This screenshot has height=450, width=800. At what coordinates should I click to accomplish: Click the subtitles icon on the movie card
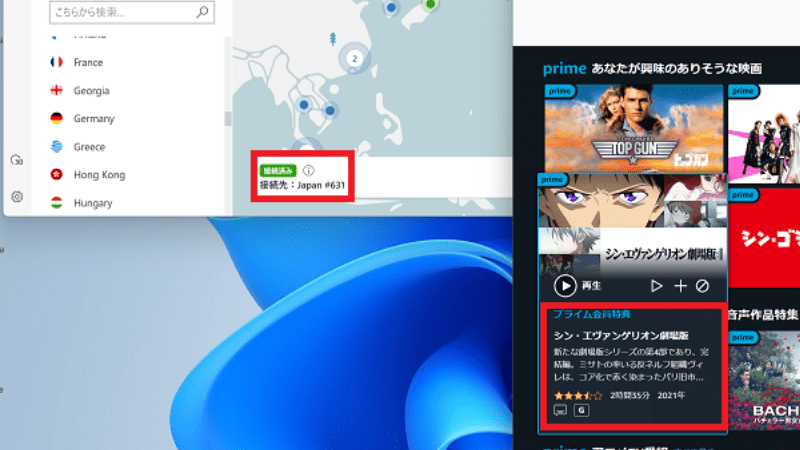pyautogui.click(x=560, y=410)
